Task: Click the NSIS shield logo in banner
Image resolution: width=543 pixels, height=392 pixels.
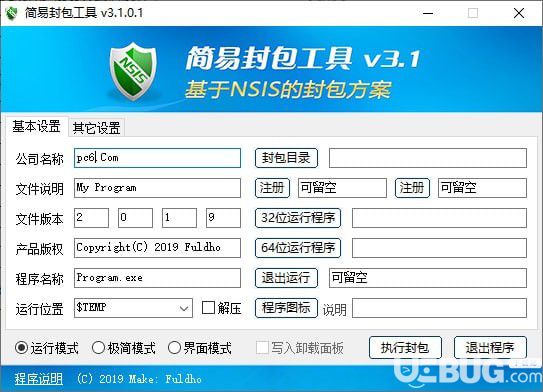Action: pyautogui.click(x=133, y=71)
